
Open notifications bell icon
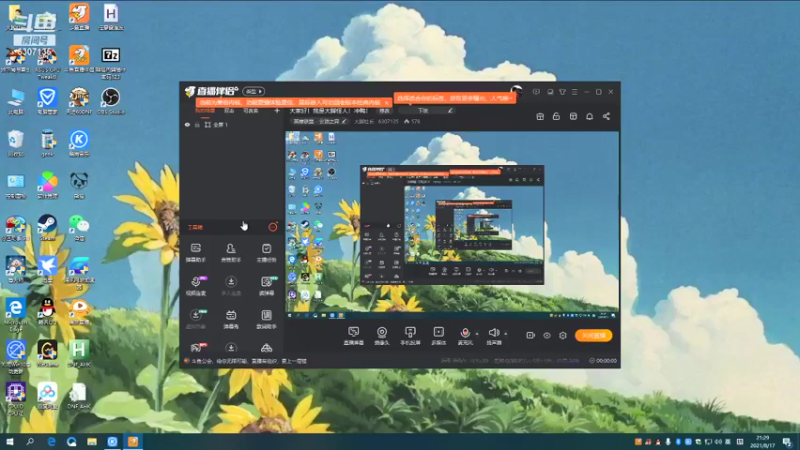point(589,116)
